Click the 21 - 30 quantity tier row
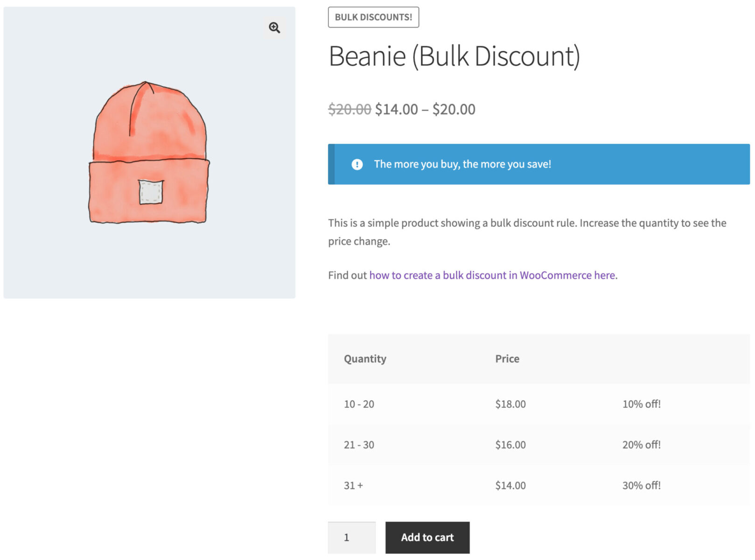Image resolution: width=755 pixels, height=560 pixels. [359, 445]
